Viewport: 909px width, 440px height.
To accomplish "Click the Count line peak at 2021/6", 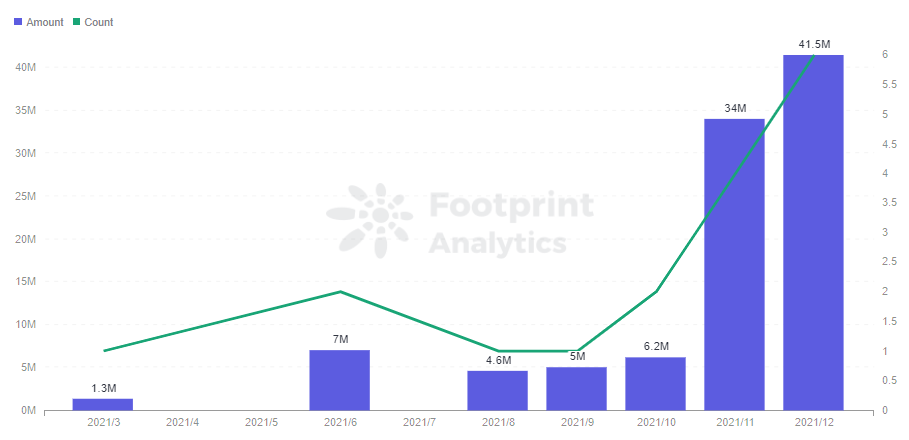I will pyautogui.click(x=340, y=292).
